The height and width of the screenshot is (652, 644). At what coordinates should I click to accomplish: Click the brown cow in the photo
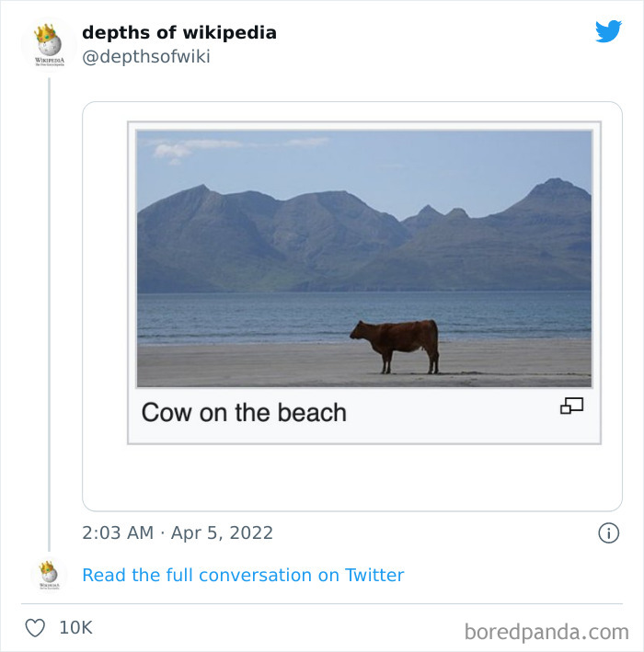tap(397, 345)
